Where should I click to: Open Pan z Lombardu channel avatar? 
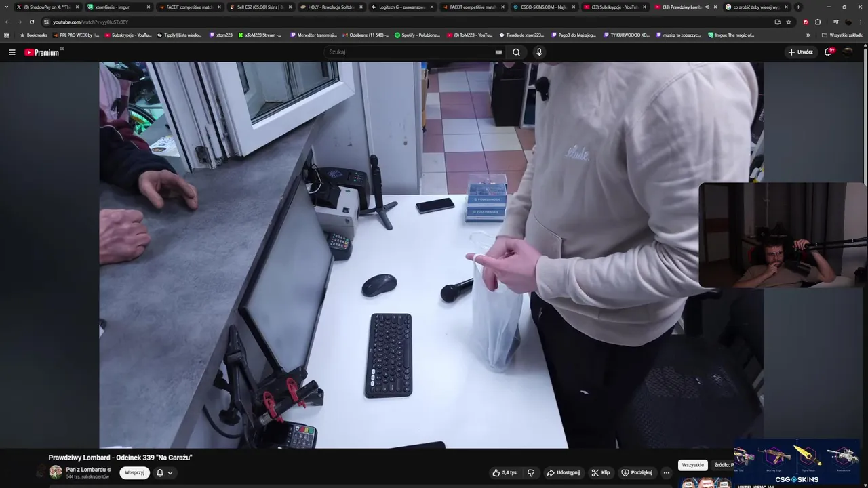pos(56,472)
